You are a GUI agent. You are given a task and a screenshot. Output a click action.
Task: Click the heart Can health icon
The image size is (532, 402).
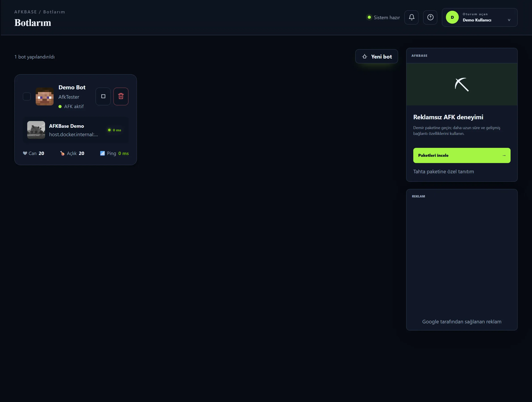pyautogui.click(x=25, y=153)
